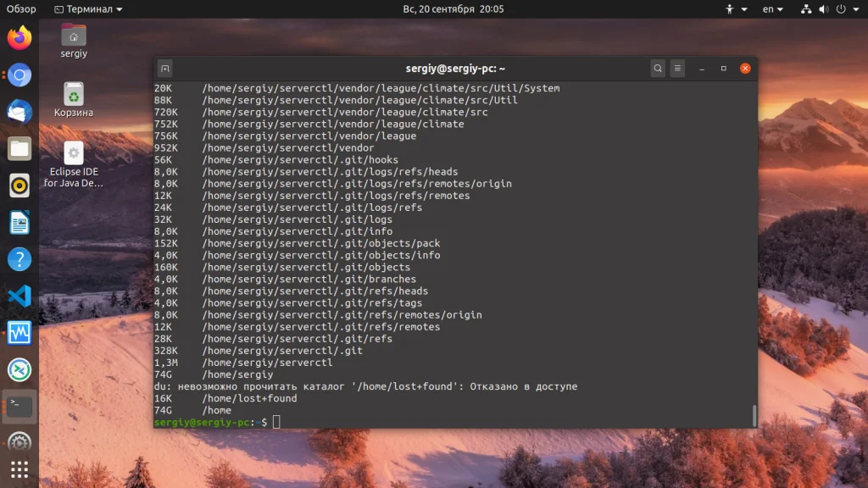Open the terminal hamburger menu
Viewport: 868px width, 488px height.
[x=677, y=69]
